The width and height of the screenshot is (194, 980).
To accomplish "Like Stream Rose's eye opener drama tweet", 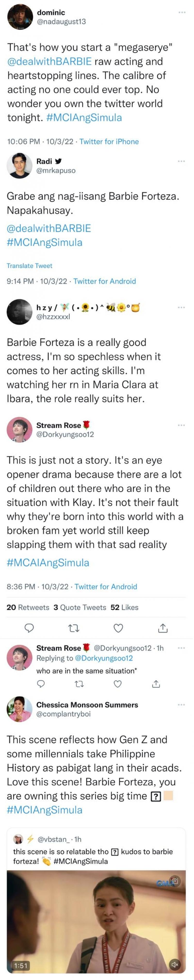I will coord(119,628).
